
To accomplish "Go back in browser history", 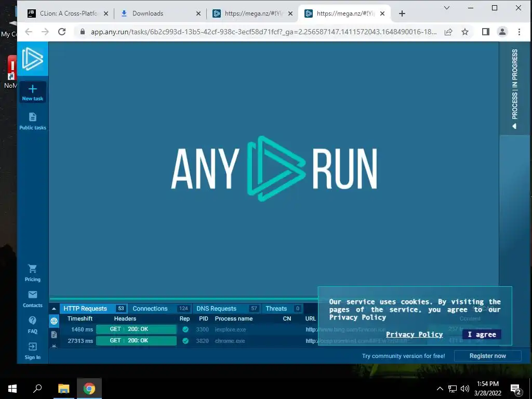I will (29, 32).
